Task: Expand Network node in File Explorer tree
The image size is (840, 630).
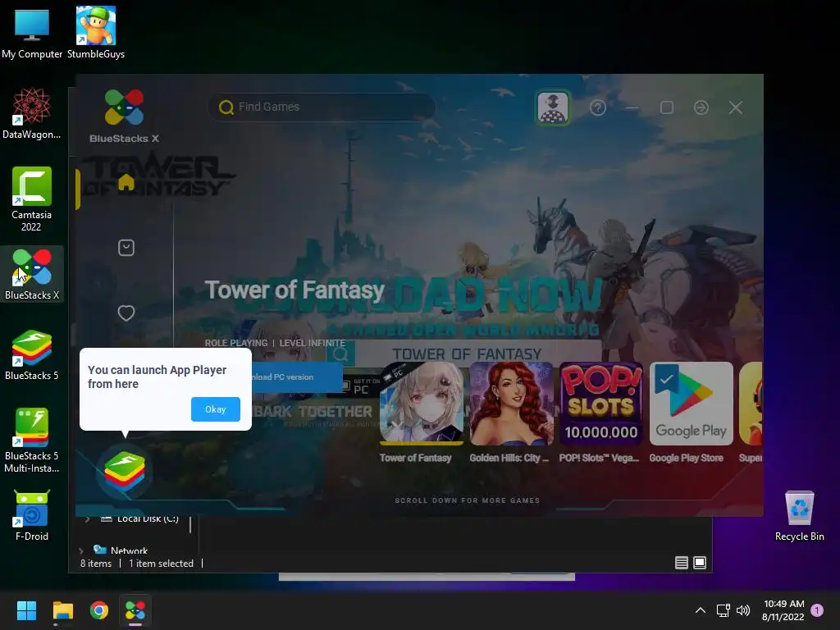Action: (81, 550)
